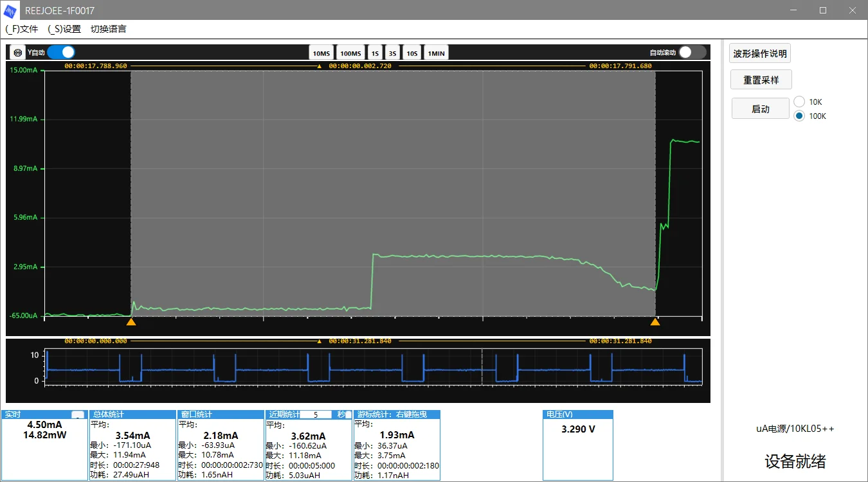Click the 00:00:17.791.680 end timestamp
The width and height of the screenshot is (868, 482).
(x=620, y=66)
